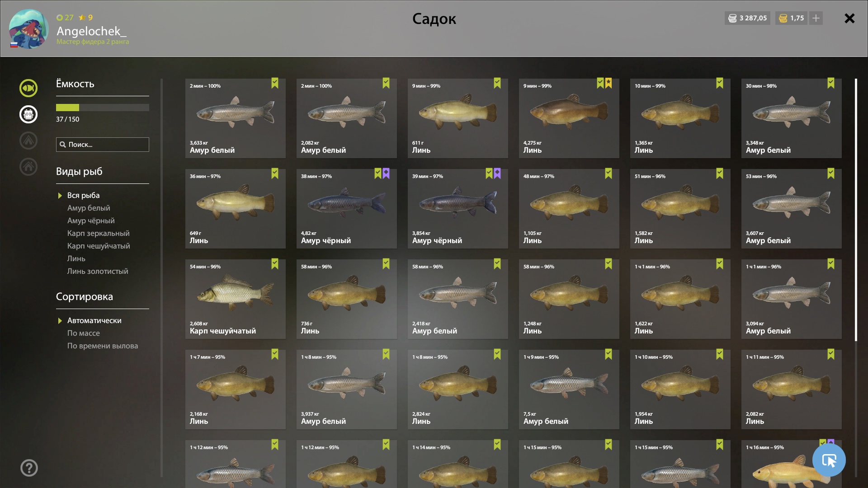Click the gold coins balance icon

pos(783,18)
